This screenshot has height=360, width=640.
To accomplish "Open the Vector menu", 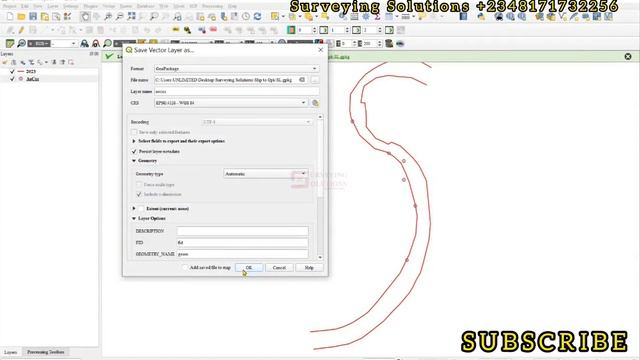I will 108,6.
